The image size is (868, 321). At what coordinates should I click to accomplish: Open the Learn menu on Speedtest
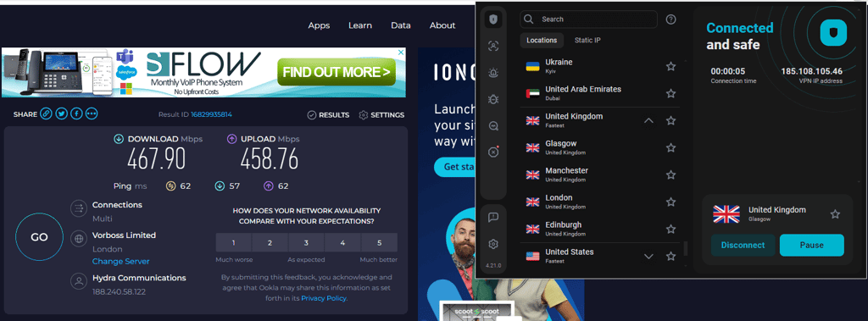[359, 25]
